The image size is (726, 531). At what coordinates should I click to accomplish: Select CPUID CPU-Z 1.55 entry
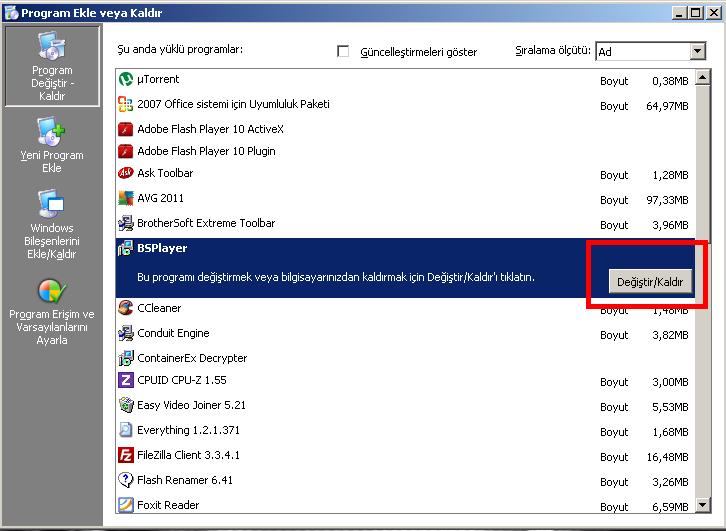coord(405,381)
